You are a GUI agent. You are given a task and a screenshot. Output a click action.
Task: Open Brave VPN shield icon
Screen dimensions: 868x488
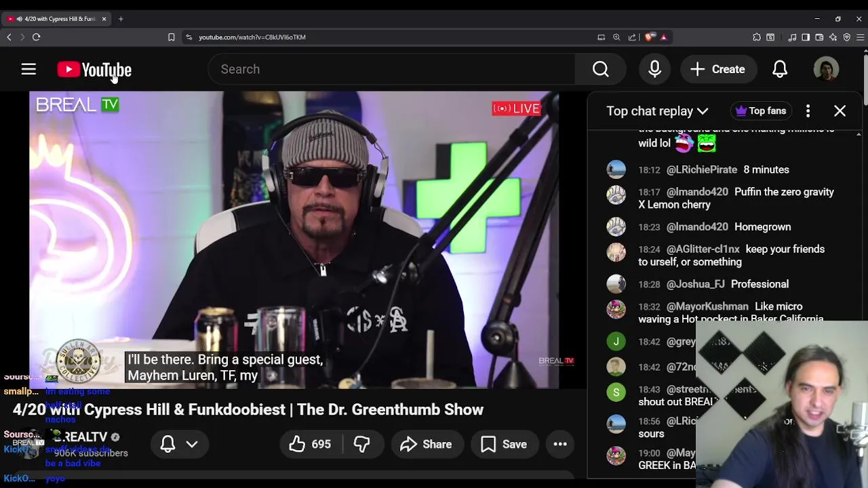click(x=846, y=37)
